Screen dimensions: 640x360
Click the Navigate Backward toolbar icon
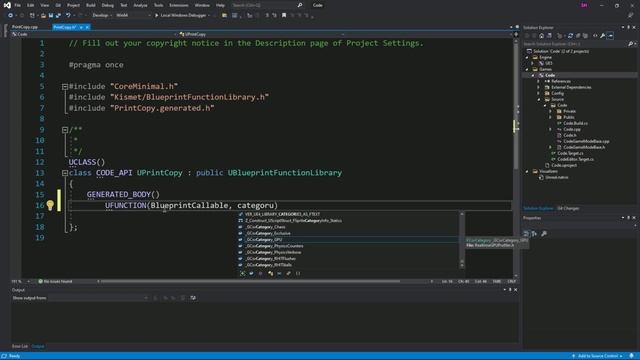[x=10, y=16]
